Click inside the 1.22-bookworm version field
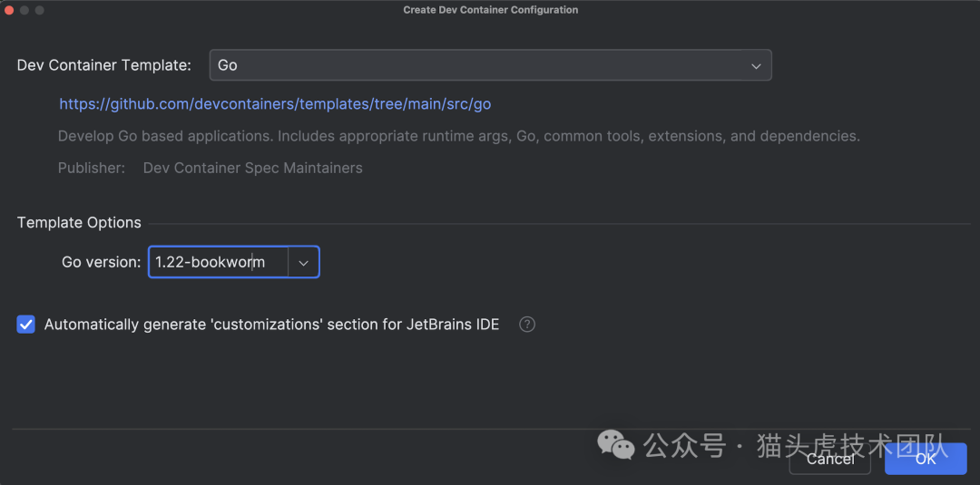Viewport: 980px width, 485px height. pos(218,262)
